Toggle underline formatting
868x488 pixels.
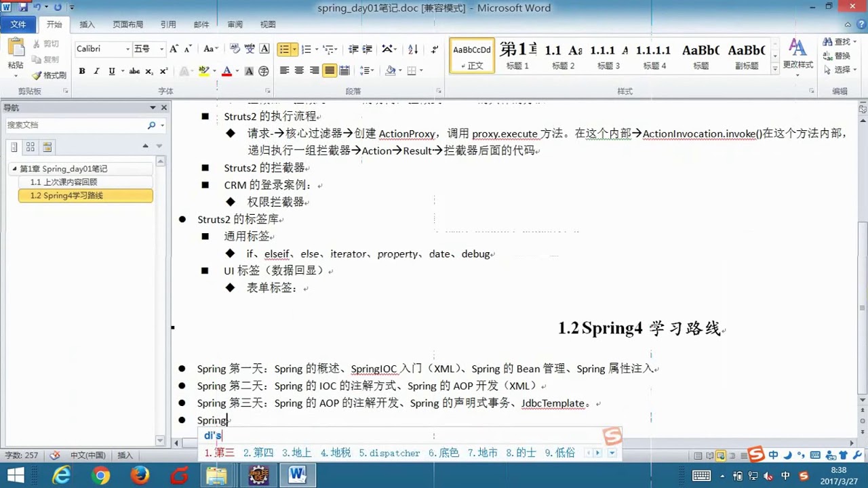point(111,71)
